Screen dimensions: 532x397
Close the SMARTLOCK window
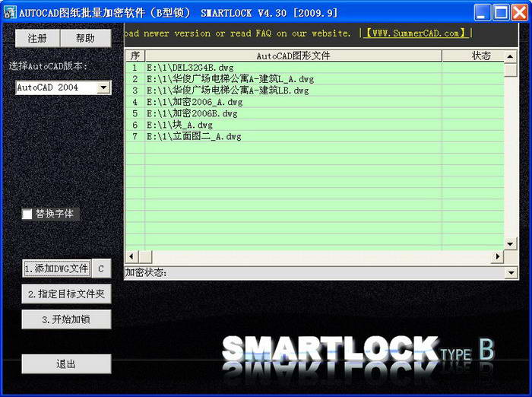point(520,13)
